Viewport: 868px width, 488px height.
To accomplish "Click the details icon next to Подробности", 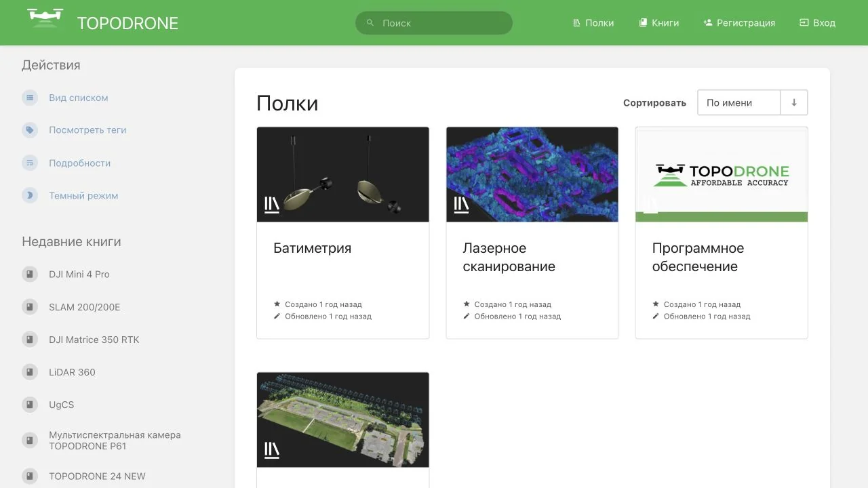I will [30, 163].
